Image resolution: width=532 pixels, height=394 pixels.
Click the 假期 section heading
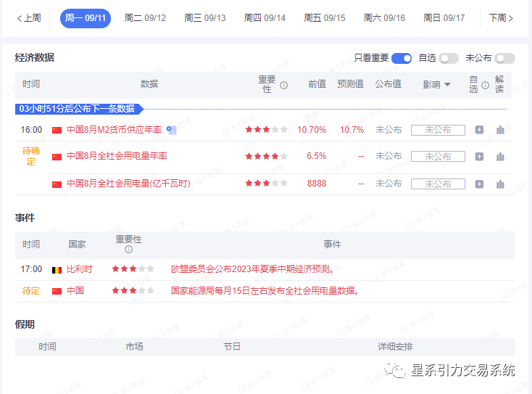coord(25,324)
